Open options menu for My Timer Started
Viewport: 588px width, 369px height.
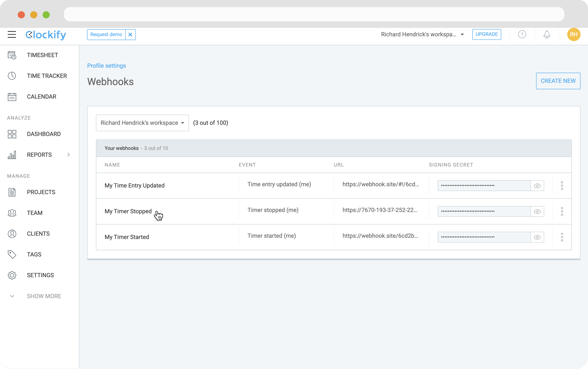562,237
